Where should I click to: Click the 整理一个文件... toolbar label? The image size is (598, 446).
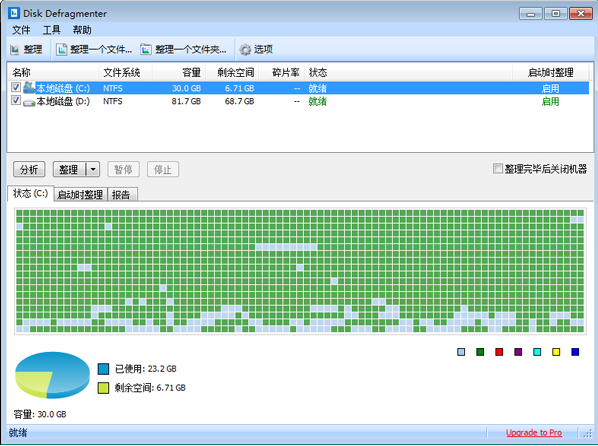(101, 50)
